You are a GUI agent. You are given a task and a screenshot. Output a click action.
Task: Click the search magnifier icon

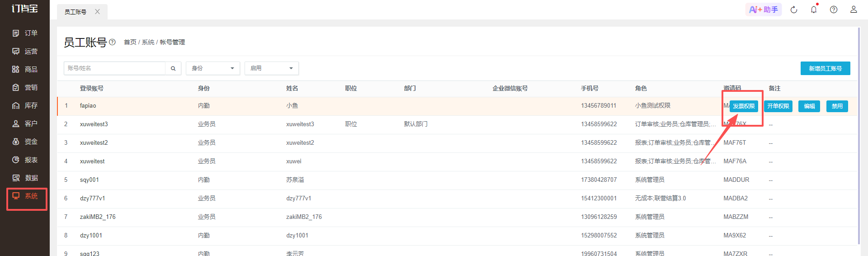tap(173, 68)
